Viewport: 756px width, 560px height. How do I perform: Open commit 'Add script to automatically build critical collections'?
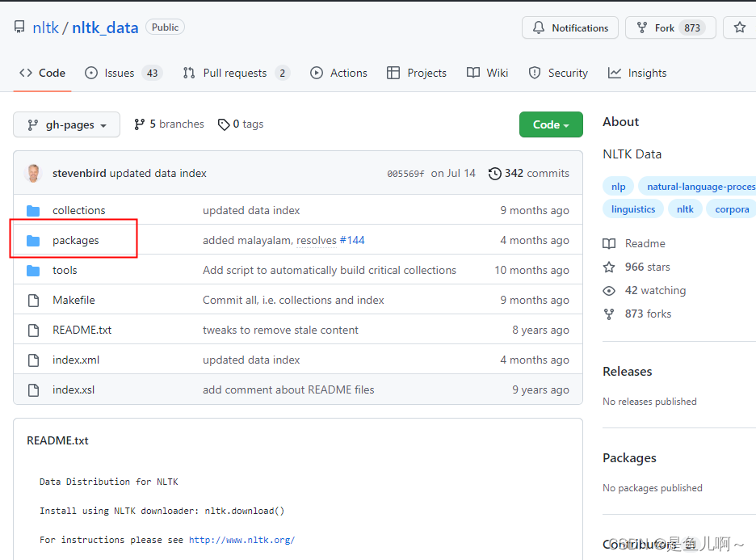coord(330,270)
